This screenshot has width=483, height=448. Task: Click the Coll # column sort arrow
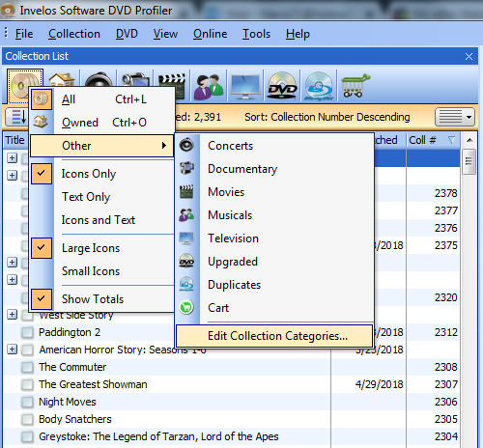[451, 140]
